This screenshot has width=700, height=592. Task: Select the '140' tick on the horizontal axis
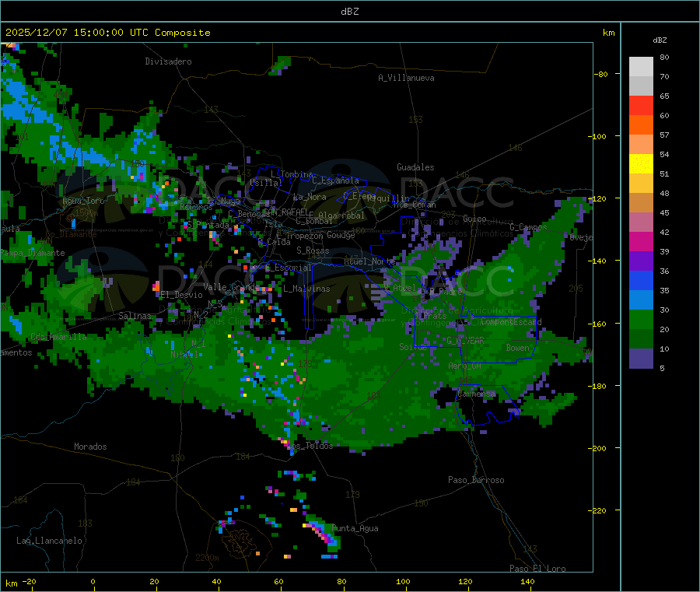(x=527, y=582)
